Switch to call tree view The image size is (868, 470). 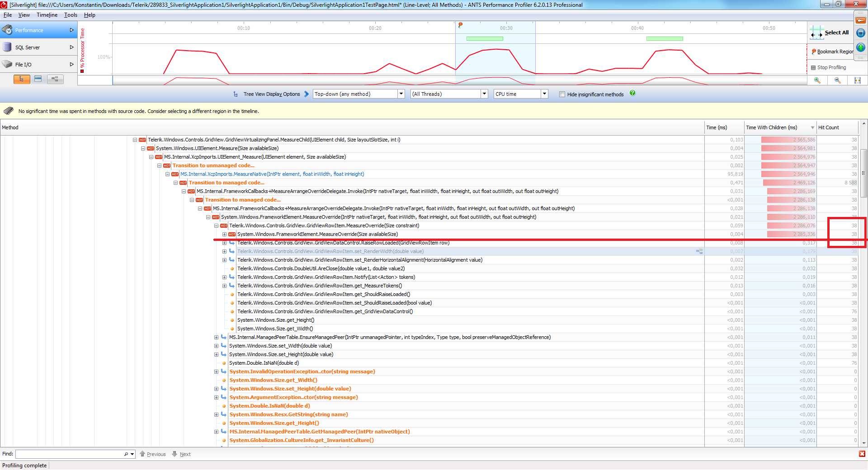click(x=22, y=79)
